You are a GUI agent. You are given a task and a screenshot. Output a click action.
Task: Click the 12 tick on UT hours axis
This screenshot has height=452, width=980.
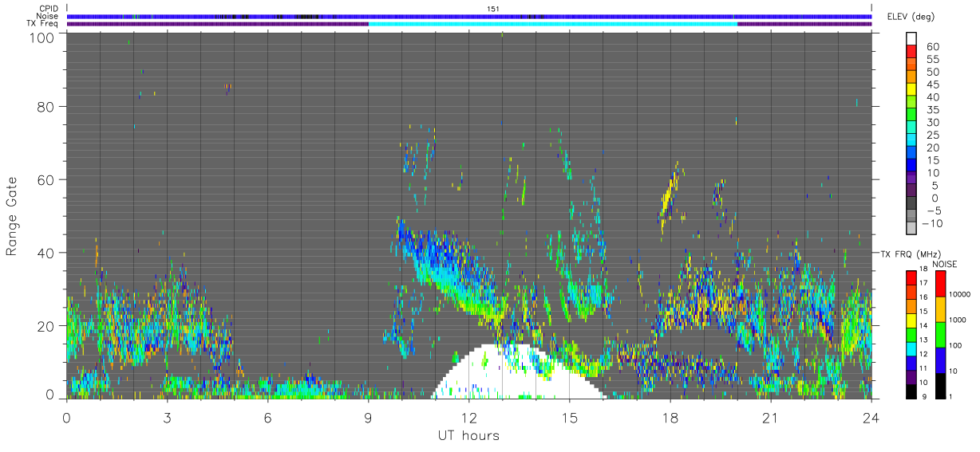pos(468,418)
